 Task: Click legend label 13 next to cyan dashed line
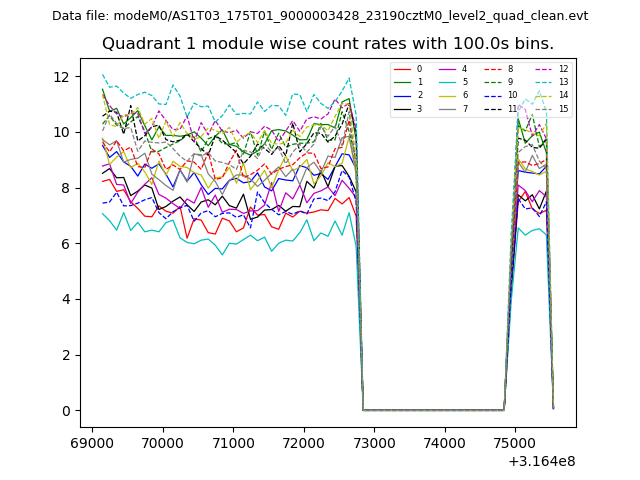pyautogui.click(x=563, y=82)
